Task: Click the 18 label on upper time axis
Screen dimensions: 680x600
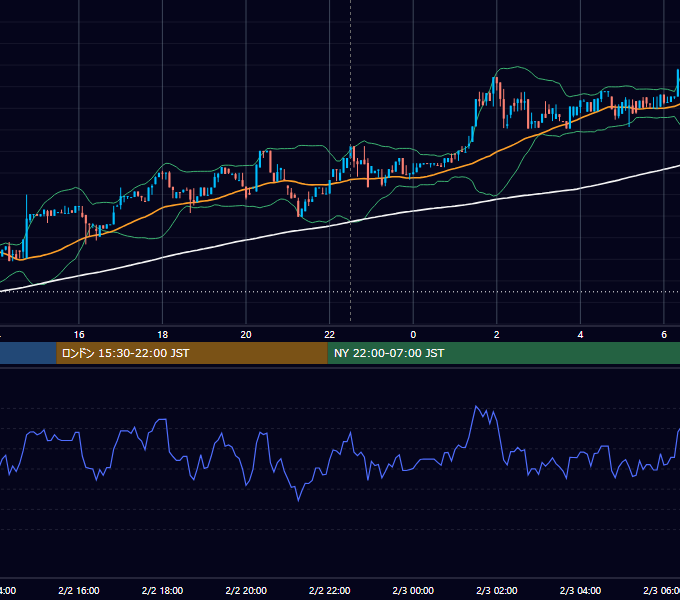Action: click(162, 335)
